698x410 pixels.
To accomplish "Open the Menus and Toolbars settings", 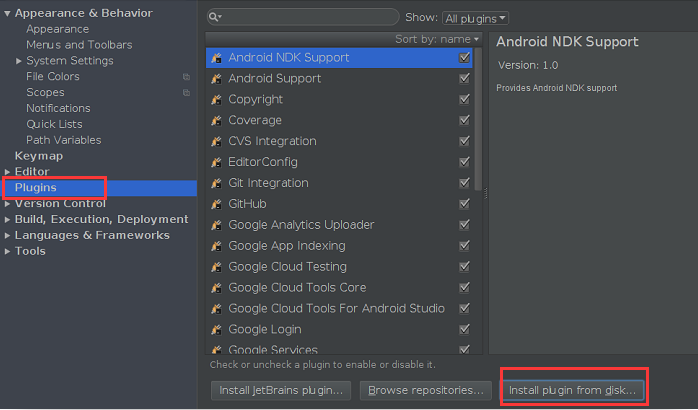I will (x=79, y=45).
